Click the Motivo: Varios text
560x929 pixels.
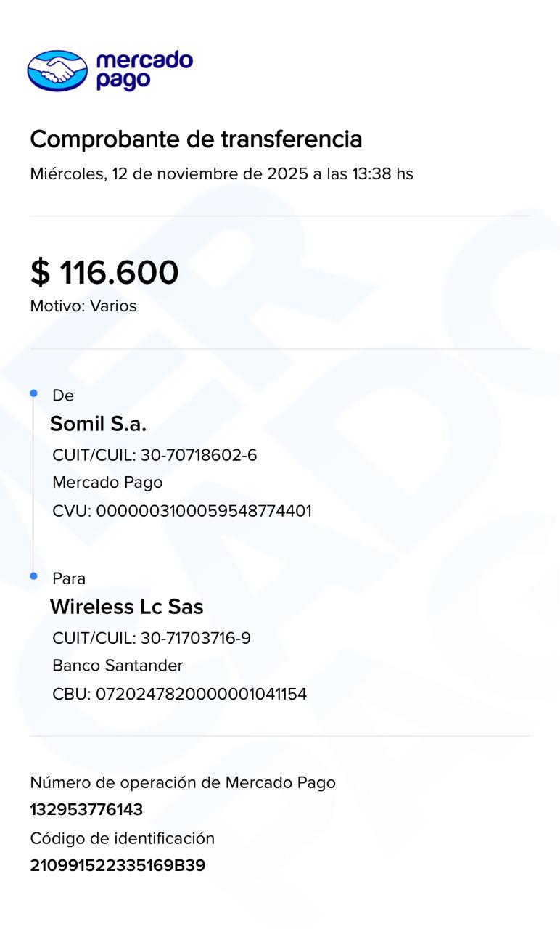pos(83,306)
